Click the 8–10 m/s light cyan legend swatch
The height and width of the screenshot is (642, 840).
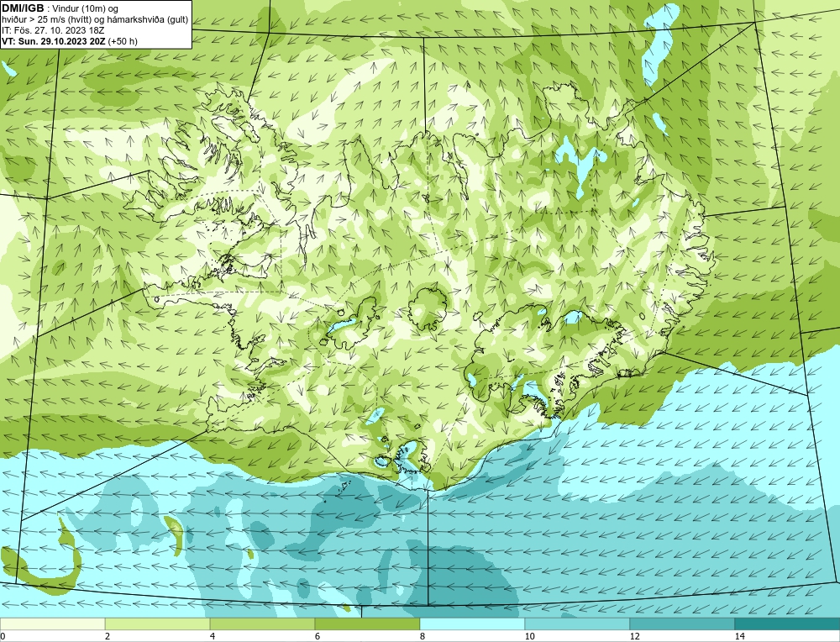(x=472, y=624)
